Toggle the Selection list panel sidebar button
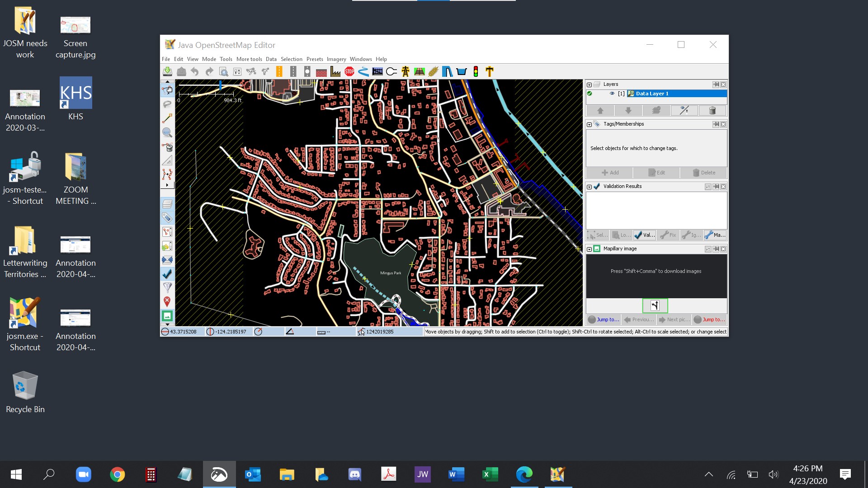This screenshot has width=868, height=488. coord(167,232)
